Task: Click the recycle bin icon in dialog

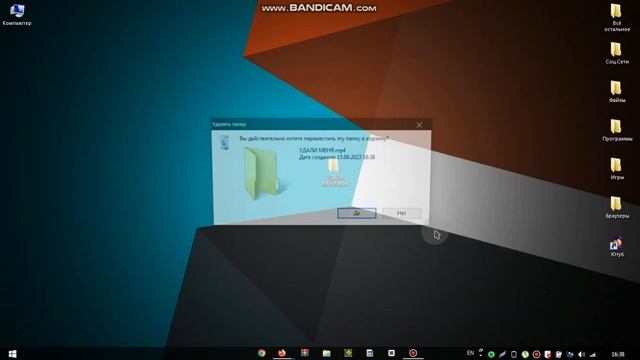Action: pos(224,142)
